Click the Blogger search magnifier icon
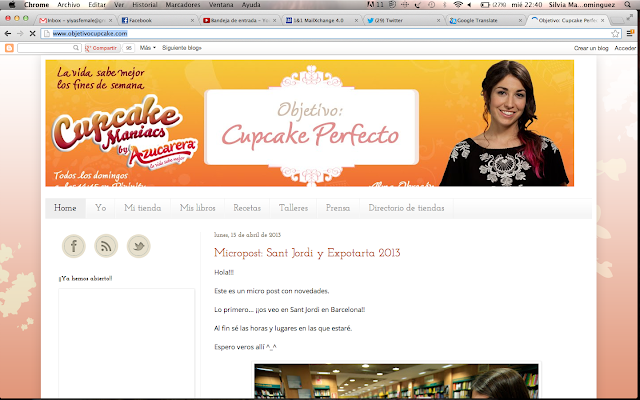This screenshot has height=400, width=640. click(76, 48)
